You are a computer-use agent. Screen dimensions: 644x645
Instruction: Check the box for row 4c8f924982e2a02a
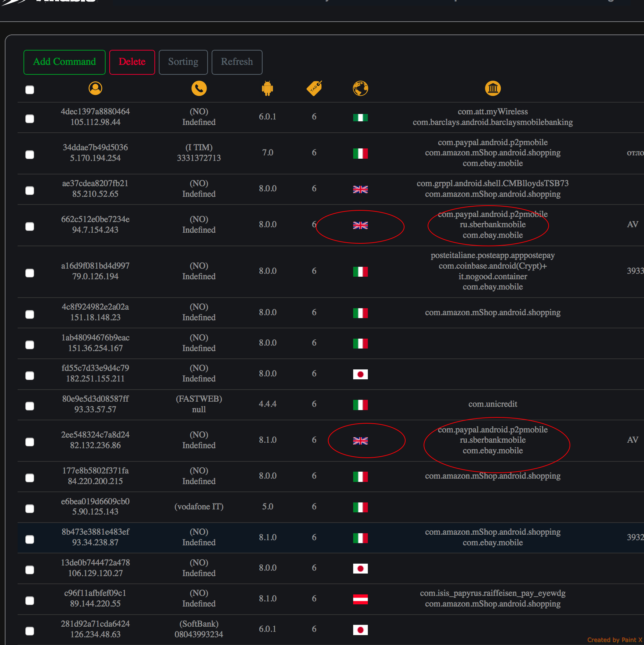click(30, 314)
